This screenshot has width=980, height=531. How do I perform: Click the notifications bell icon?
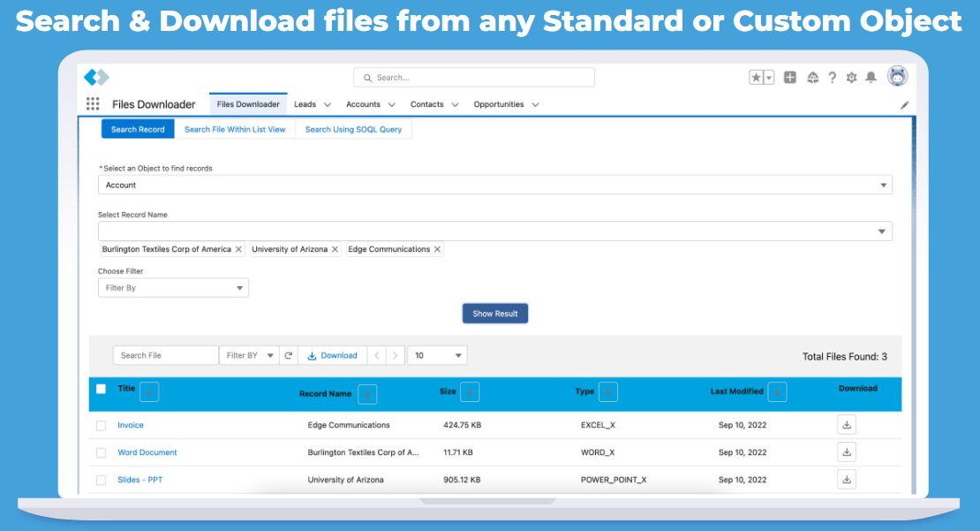click(871, 78)
